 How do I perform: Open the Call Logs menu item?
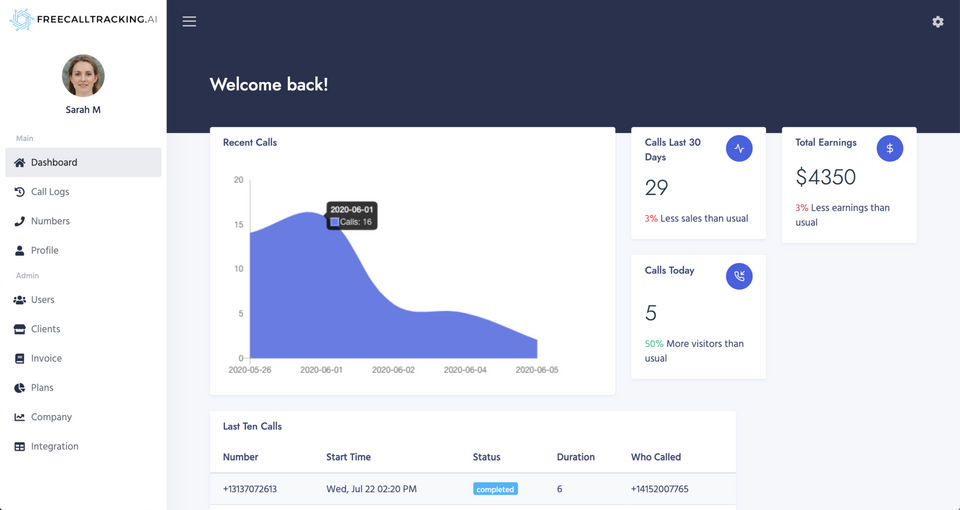coord(83,192)
